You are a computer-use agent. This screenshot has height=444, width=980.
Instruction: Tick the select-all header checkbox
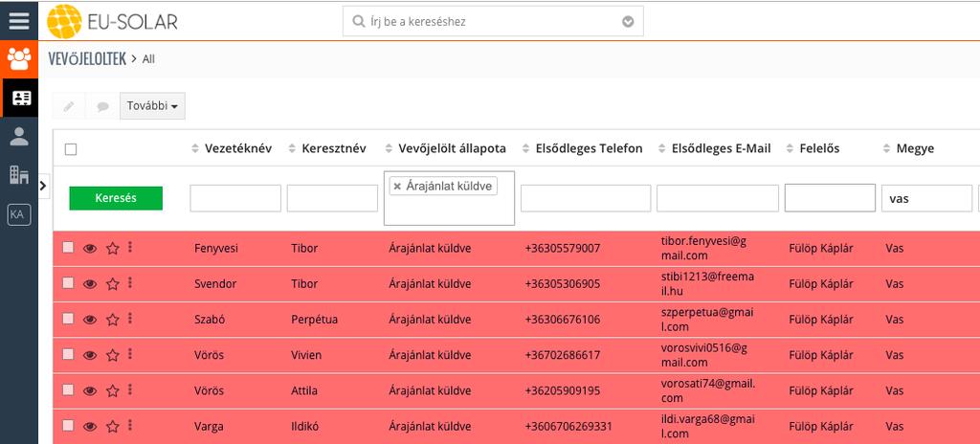[71, 149]
